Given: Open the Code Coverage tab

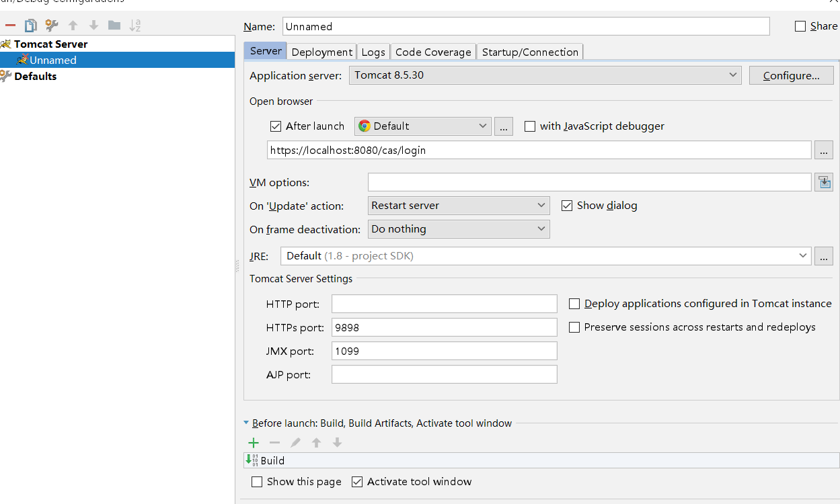Looking at the screenshot, I should (432, 51).
